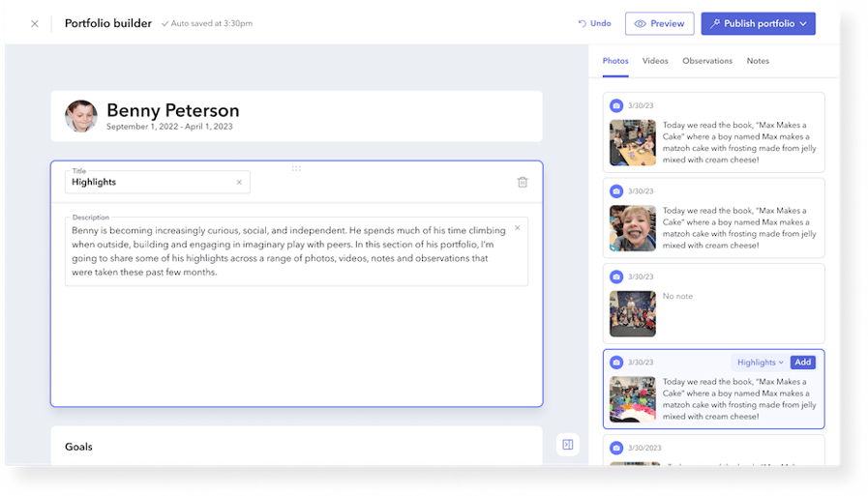Select the Notes tab

[758, 61]
